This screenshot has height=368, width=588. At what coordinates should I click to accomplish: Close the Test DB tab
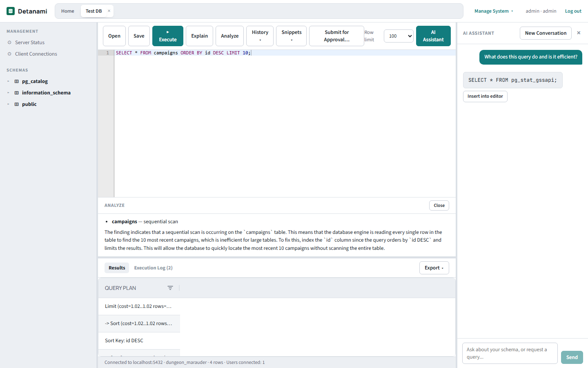point(109,11)
